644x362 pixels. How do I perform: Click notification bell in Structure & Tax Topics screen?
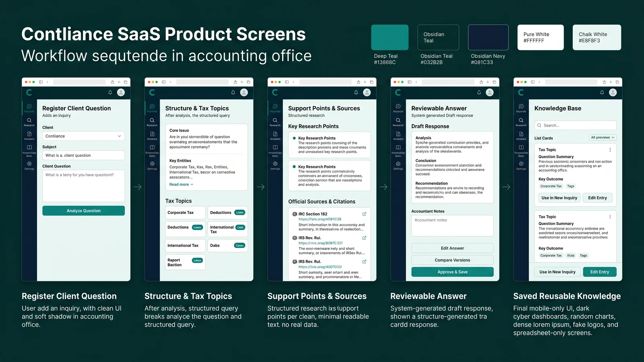[x=233, y=93]
